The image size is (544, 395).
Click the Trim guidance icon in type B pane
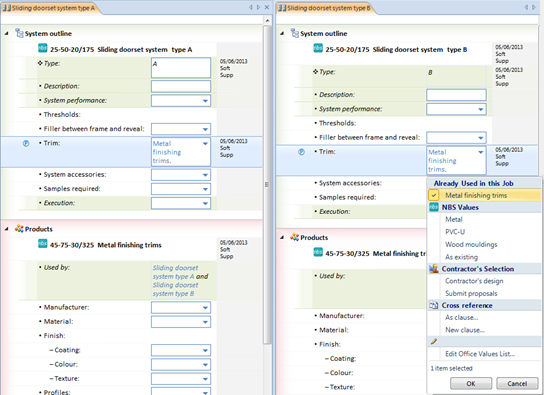301,152
